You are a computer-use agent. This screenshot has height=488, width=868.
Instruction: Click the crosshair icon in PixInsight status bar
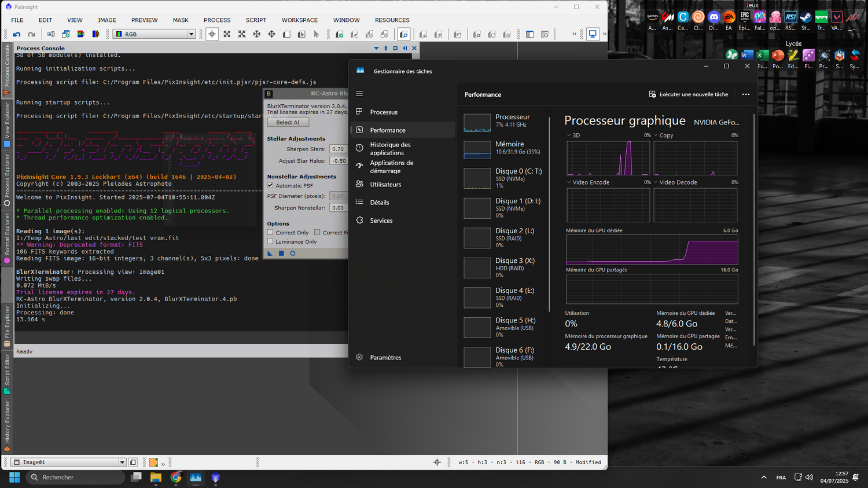click(437, 462)
